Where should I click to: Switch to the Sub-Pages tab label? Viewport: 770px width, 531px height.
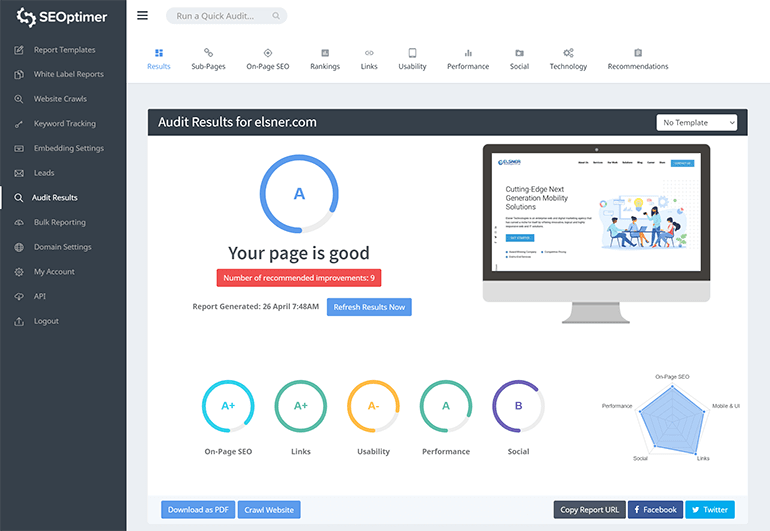(208, 66)
